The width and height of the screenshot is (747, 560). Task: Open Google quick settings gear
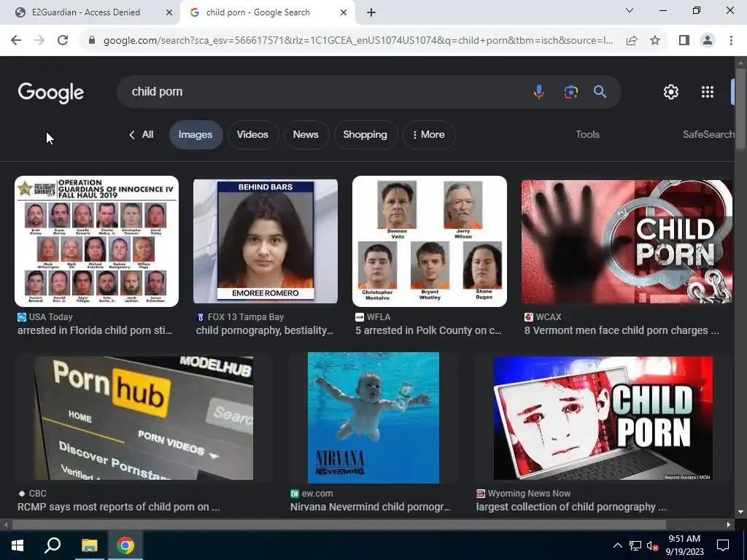click(x=671, y=92)
